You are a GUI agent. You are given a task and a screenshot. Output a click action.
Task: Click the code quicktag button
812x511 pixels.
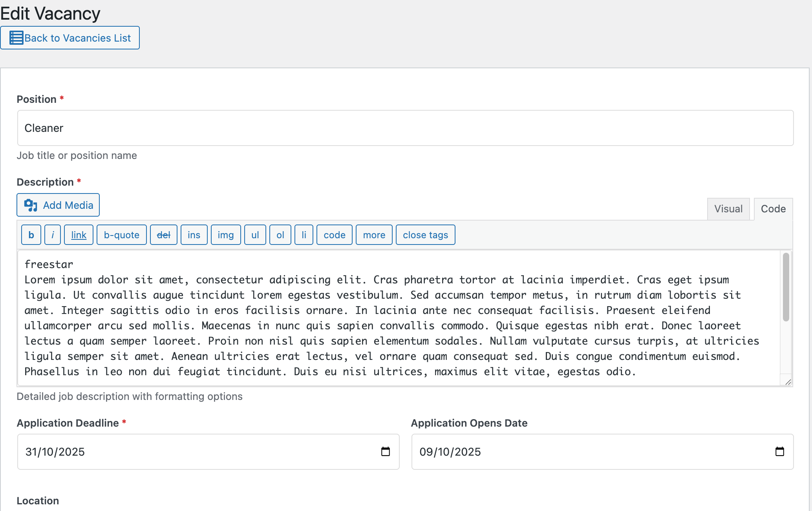point(334,235)
